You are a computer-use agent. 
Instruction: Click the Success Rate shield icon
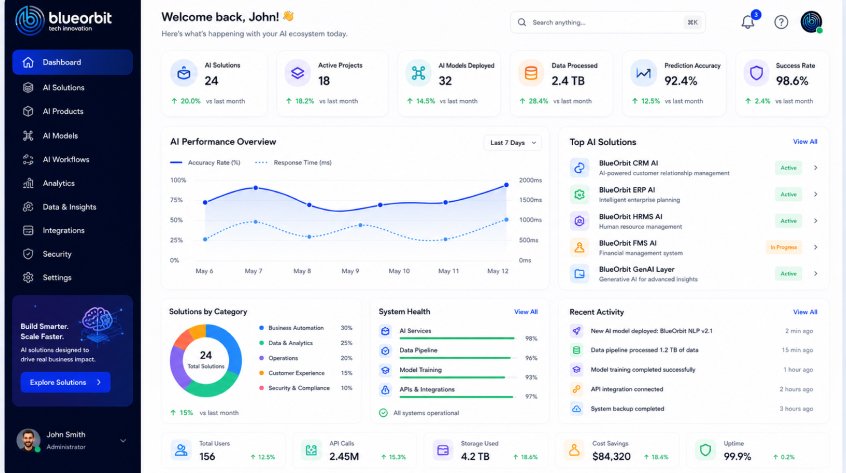coord(756,73)
